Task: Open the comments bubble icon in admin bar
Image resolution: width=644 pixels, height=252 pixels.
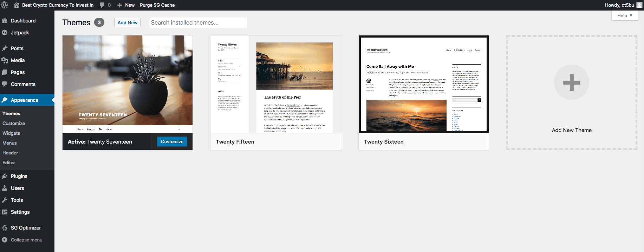Action: pos(102,5)
